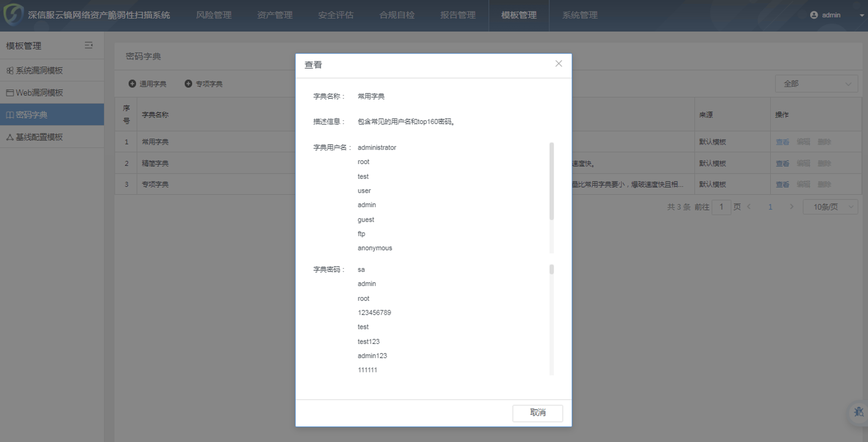Screen dimensions: 868x442
Task: Click password 'test123' in the dialog
Action: (368, 342)
